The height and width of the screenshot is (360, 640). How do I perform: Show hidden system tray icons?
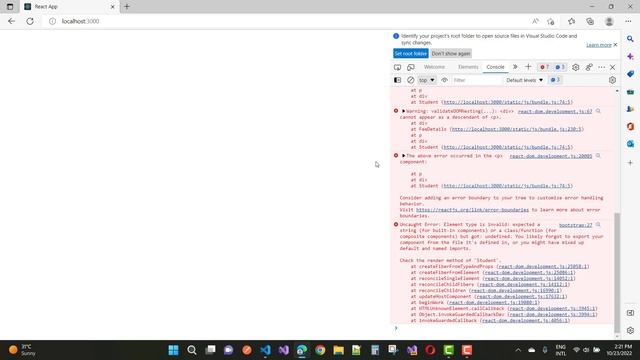click(518, 350)
